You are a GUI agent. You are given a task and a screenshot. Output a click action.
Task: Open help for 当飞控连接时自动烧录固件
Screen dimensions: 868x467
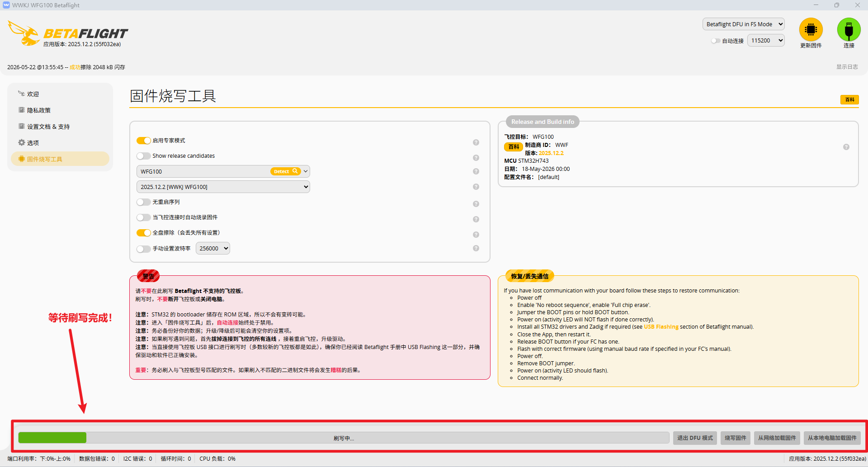[x=476, y=219]
